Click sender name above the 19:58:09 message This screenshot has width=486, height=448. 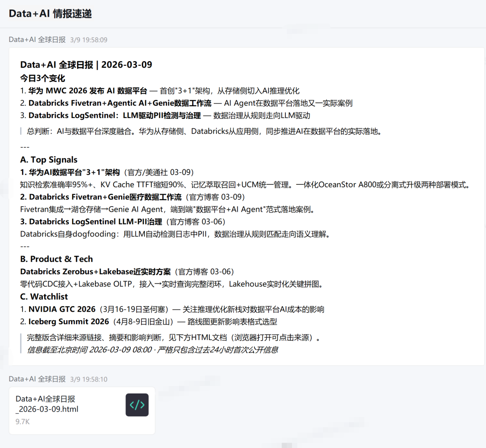coord(37,40)
